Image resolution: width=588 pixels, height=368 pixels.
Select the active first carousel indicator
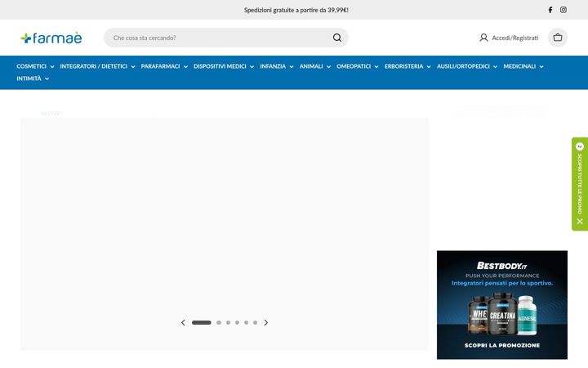202,322
